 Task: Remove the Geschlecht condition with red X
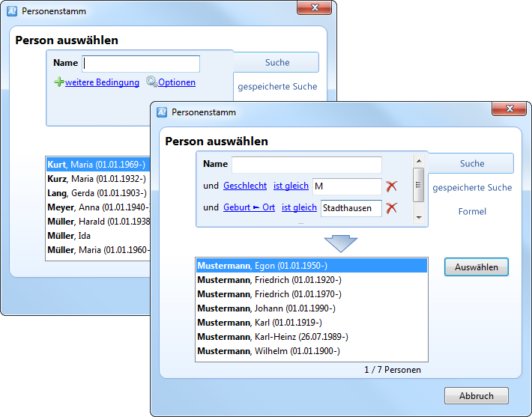[391, 186]
